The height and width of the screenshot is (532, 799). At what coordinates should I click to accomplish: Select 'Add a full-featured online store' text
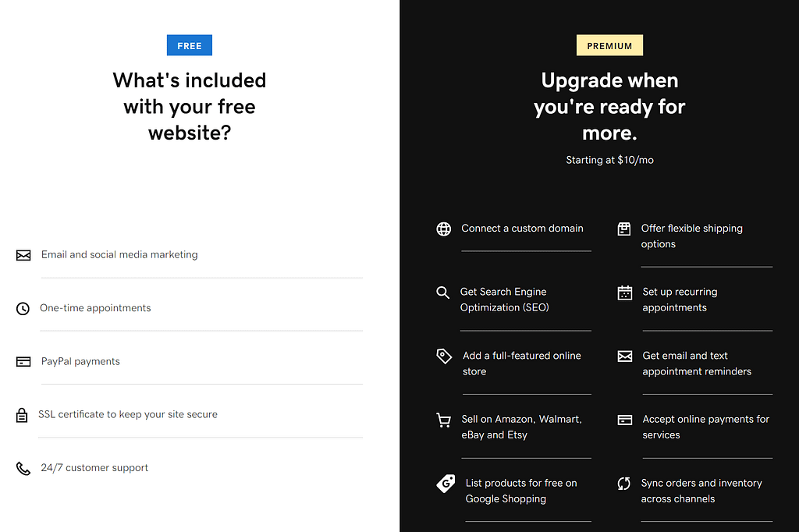tap(522, 364)
